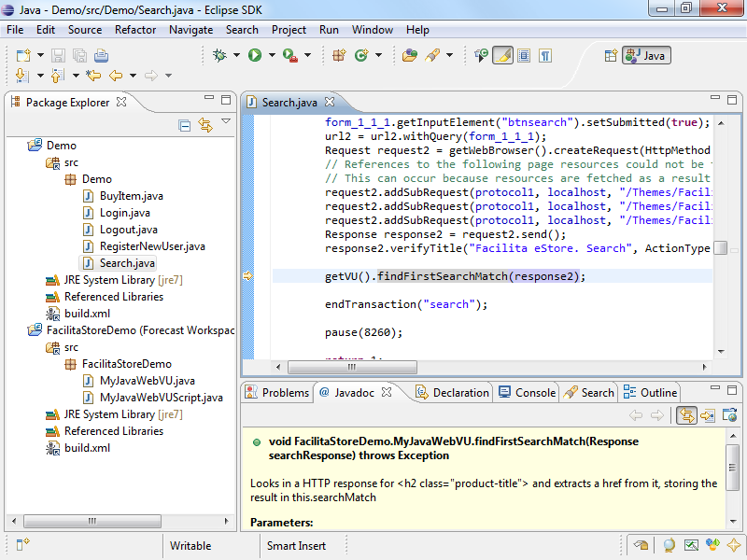Image resolution: width=747 pixels, height=560 pixels.
Task: Open the Window menu
Action: point(372,30)
